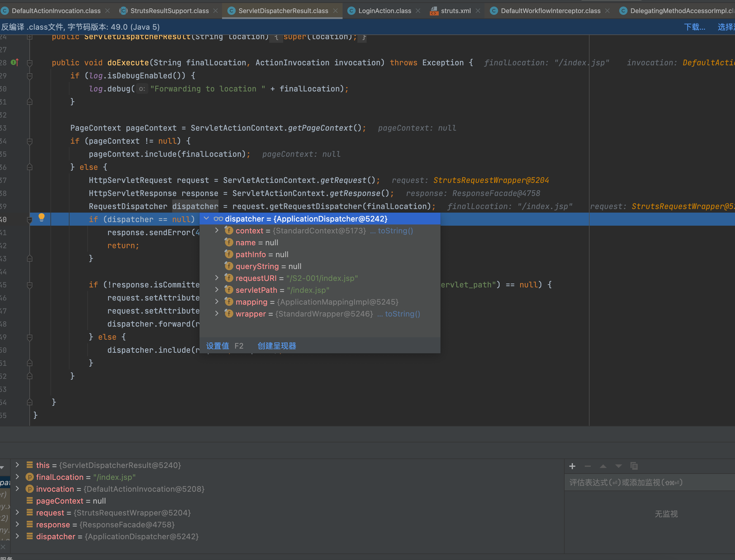Move watch down with arrow icon
Image resolution: width=735 pixels, height=560 pixels.
(x=618, y=466)
